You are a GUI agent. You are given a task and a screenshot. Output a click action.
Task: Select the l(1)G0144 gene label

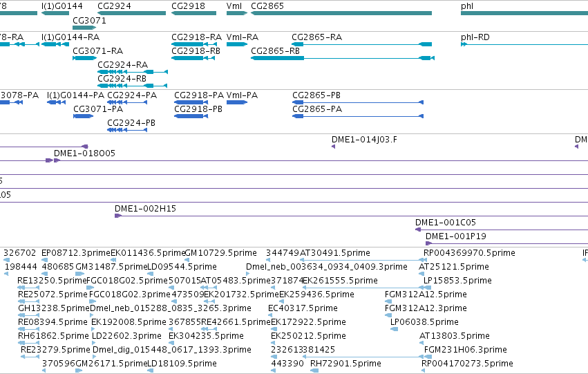click(x=62, y=6)
